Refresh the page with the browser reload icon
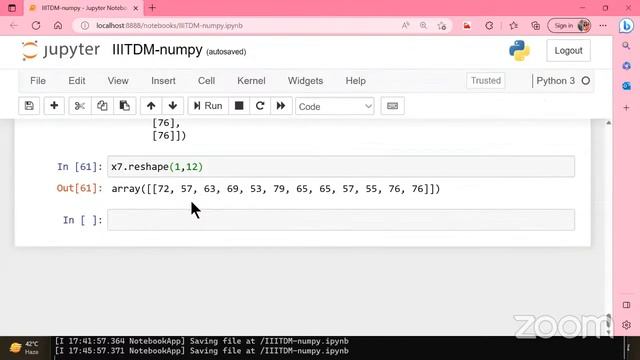640x360 pixels. (36, 26)
